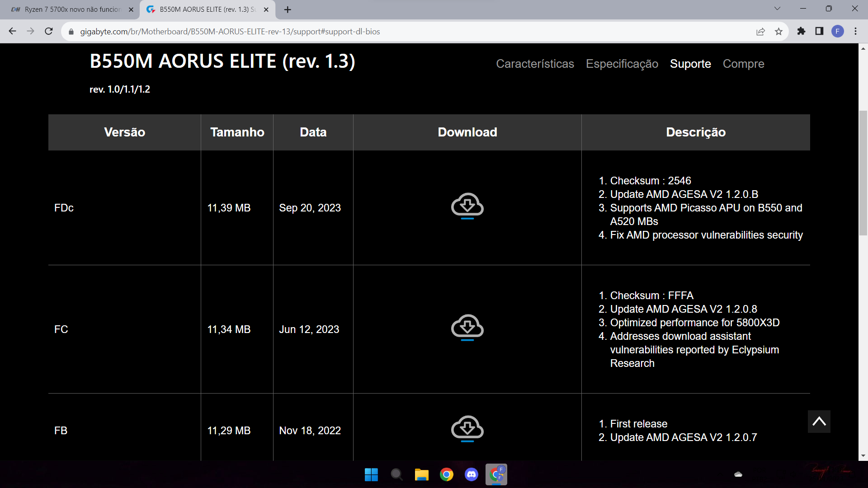Click the Data column header
The image size is (868, 488).
[313, 132]
